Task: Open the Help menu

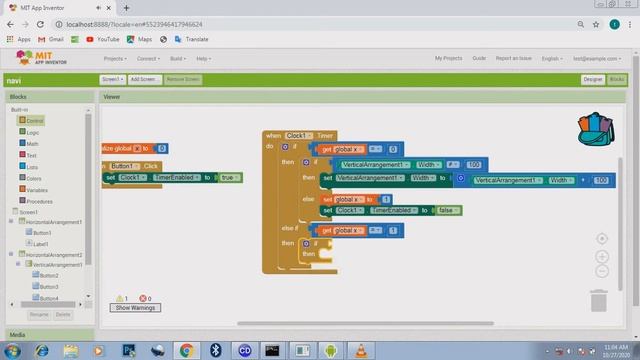Action: coord(204,59)
